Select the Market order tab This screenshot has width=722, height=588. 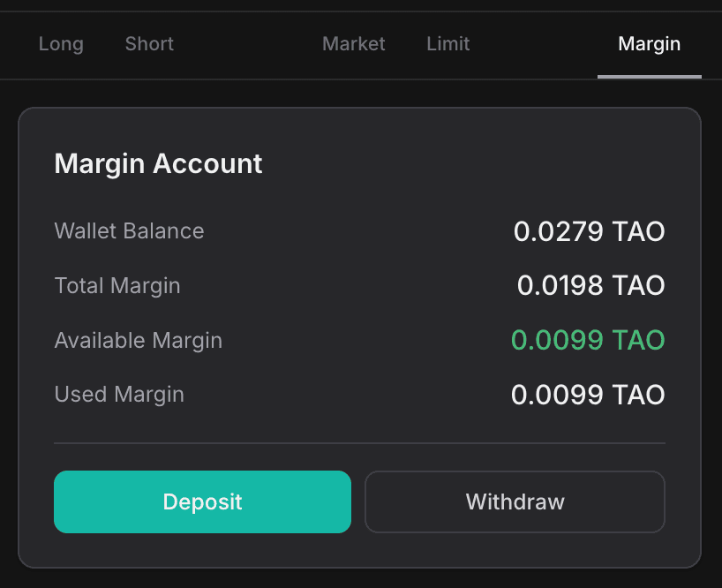click(x=353, y=44)
